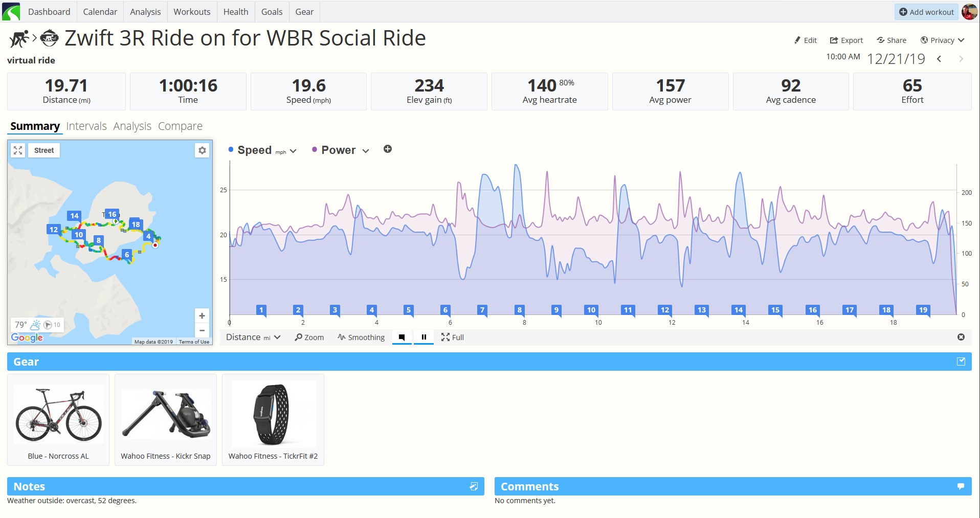
Task: Click the Add workout button
Action: (x=926, y=12)
